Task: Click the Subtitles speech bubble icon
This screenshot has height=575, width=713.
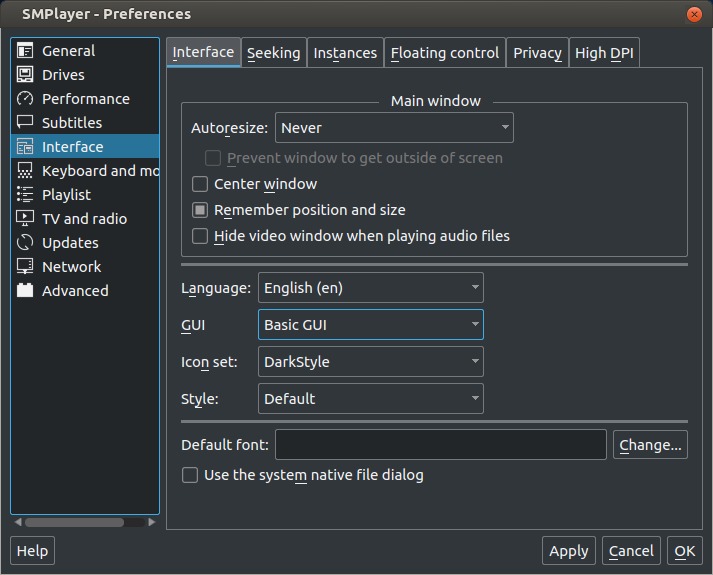Action: [25, 123]
